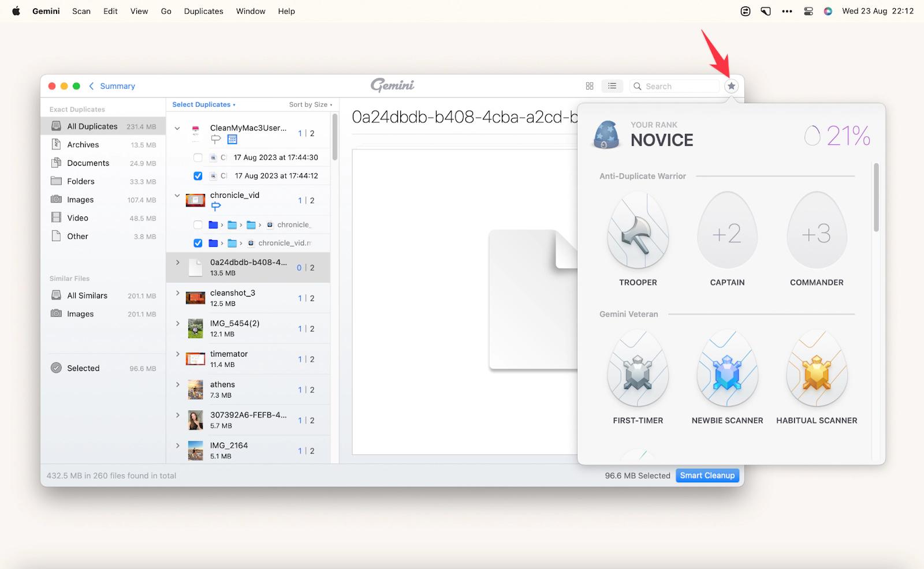924x569 pixels.
Task: Click the Habitual Scanner badge
Action: 817,368
